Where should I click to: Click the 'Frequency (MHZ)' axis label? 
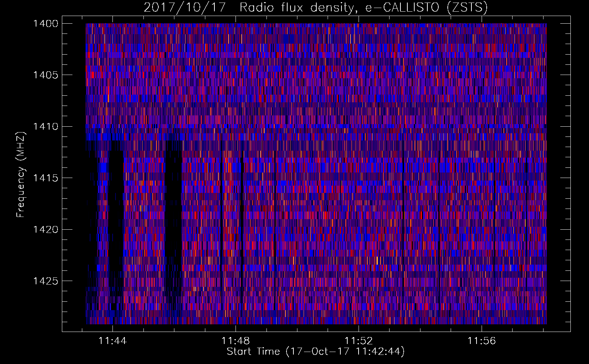pyautogui.click(x=21, y=175)
